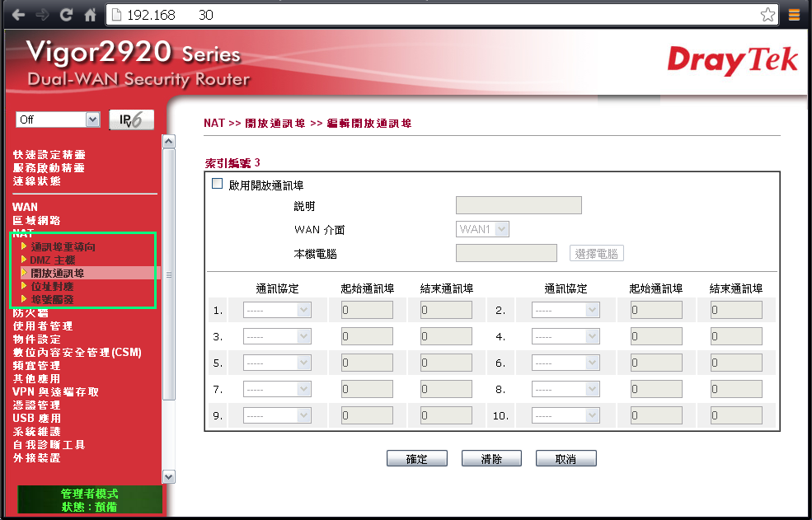Click the 選擇電腦 button
812x520 pixels.
tap(597, 253)
